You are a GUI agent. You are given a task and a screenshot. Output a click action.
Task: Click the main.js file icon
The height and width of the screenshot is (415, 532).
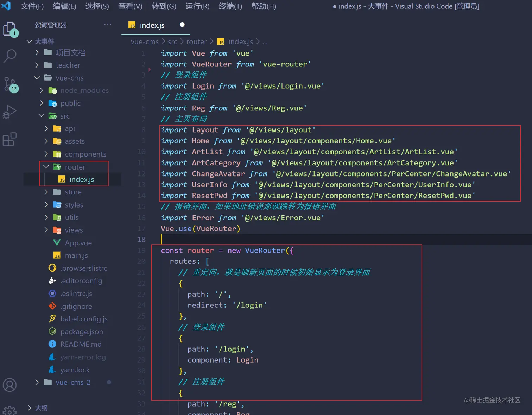point(57,255)
